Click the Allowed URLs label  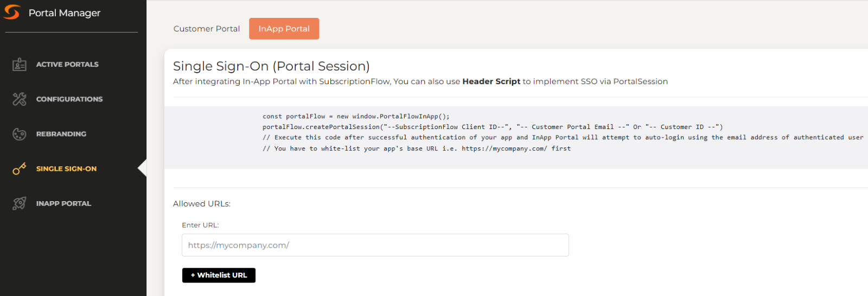(202, 204)
